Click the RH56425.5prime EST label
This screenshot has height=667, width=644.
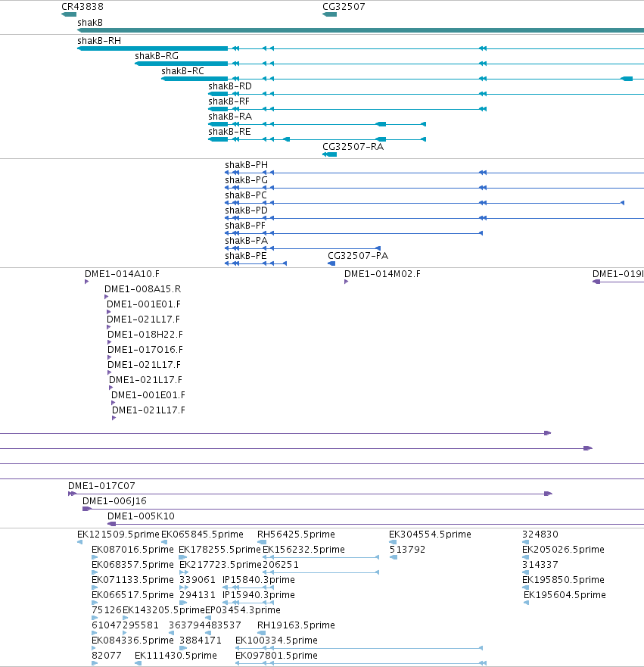[296, 535]
